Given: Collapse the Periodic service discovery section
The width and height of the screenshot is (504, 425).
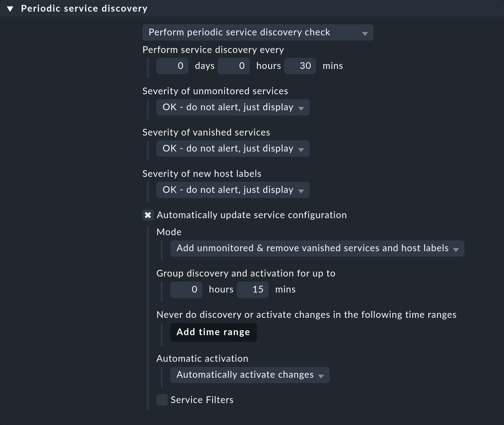Looking at the screenshot, I should (x=10, y=9).
